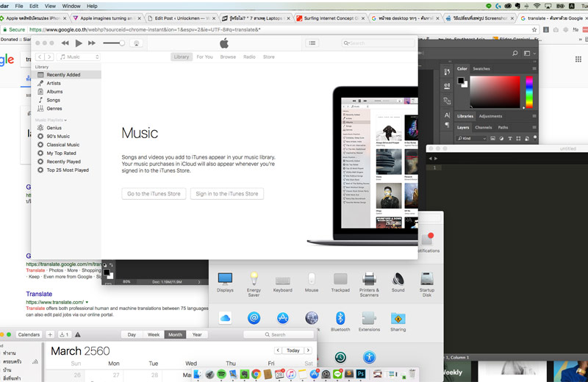Filter layers for type layers
Image resolution: width=588 pixels, height=382 pixels.
510,138
